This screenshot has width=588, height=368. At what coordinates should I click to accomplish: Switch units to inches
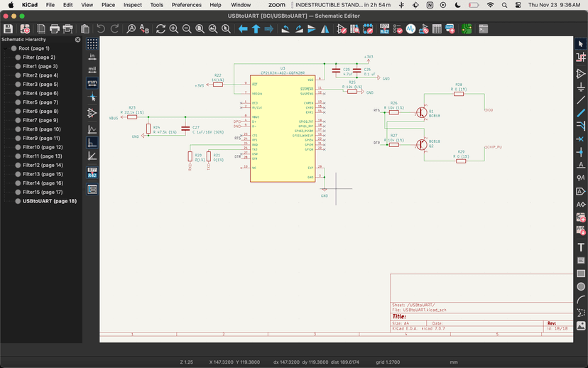92,56
